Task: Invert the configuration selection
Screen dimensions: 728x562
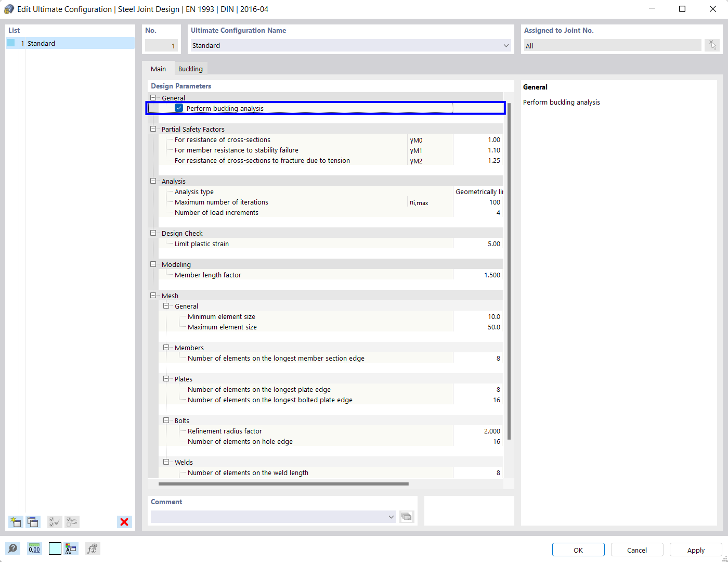Action: (72, 521)
